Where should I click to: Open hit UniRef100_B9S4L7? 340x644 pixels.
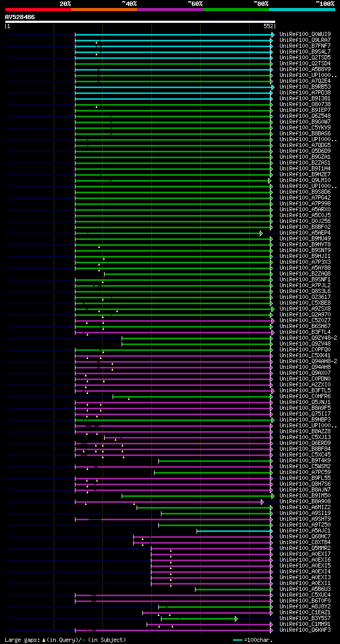coord(305,52)
